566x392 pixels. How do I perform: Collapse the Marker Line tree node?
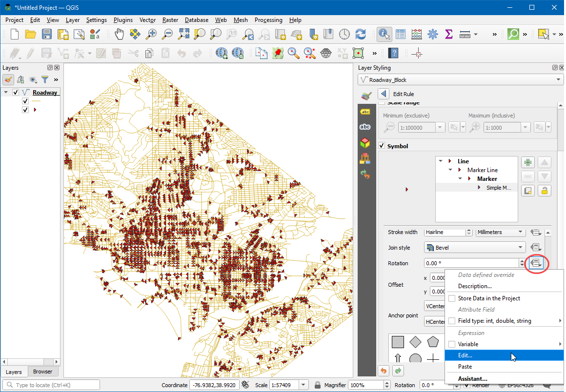(450, 170)
